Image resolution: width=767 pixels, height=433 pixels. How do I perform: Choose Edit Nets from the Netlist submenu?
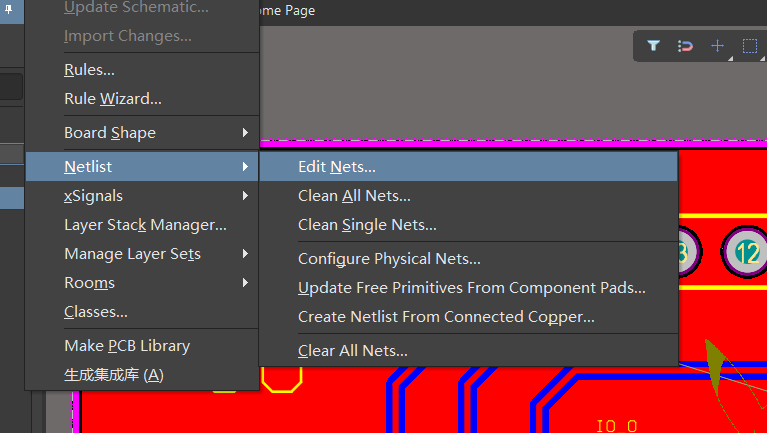pyautogui.click(x=337, y=167)
